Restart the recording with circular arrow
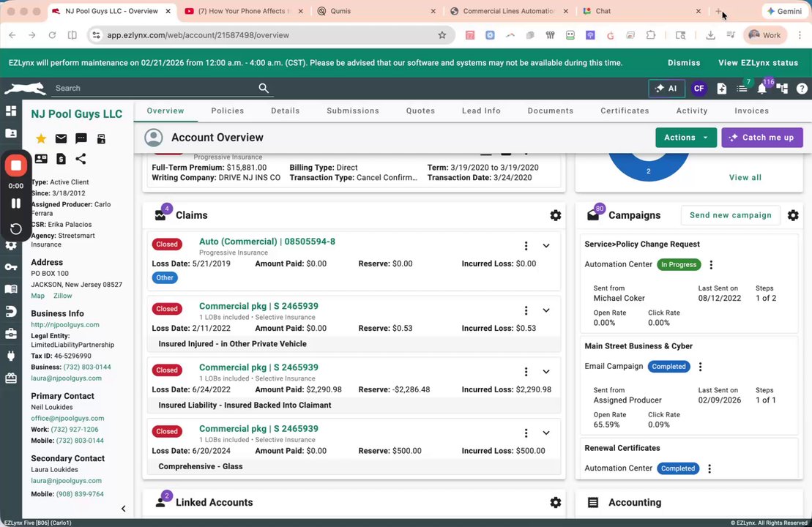Image resolution: width=812 pixels, height=527 pixels. 16,229
